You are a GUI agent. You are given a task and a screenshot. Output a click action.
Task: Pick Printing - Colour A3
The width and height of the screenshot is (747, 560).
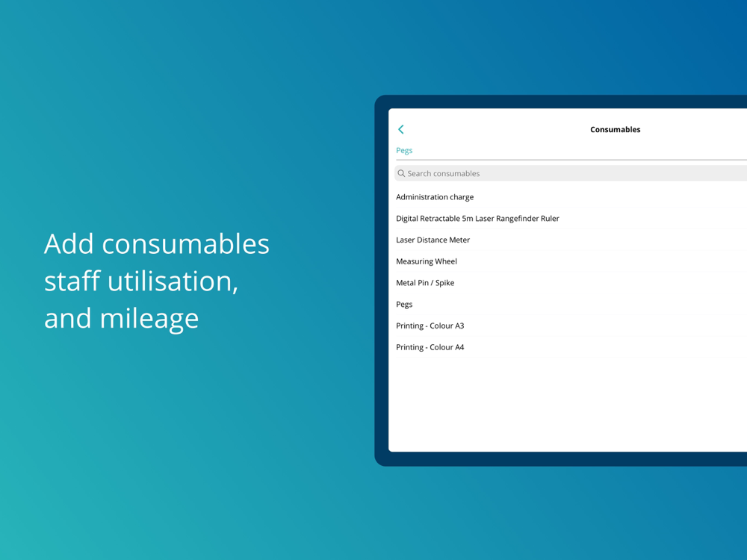pos(571,326)
